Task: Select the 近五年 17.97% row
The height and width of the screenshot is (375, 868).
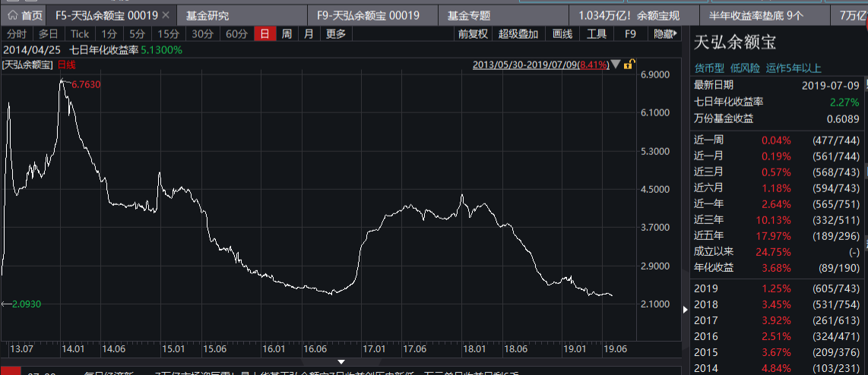Action: coord(777,235)
